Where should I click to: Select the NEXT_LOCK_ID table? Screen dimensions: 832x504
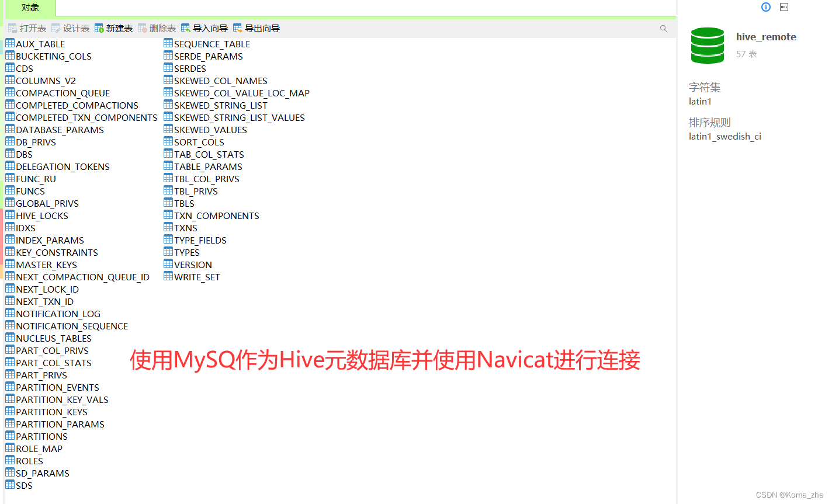click(47, 289)
